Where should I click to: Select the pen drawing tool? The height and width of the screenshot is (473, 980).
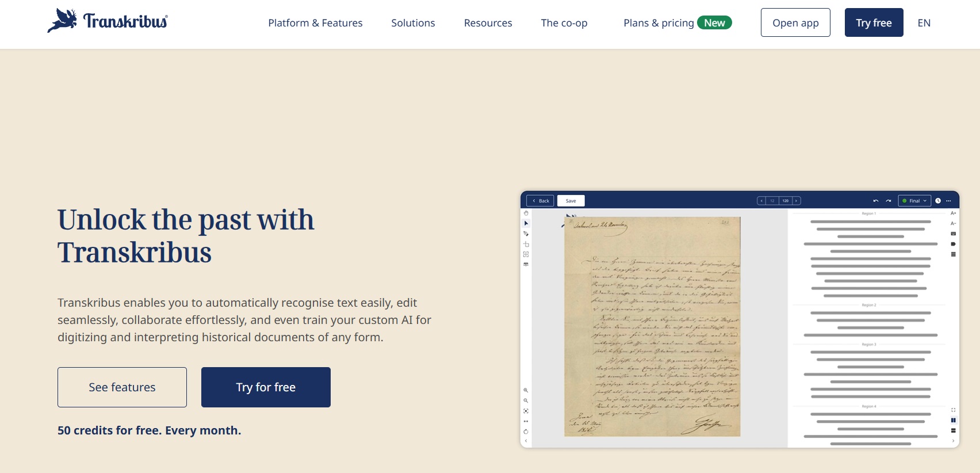click(x=526, y=234)
